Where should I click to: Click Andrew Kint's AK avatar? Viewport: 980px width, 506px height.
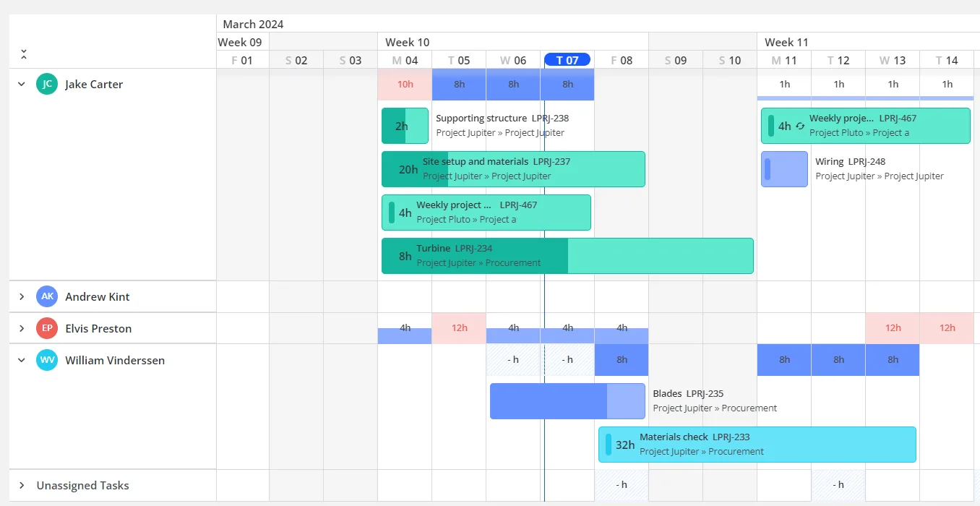pyautogui.click(x=47, y=296)
